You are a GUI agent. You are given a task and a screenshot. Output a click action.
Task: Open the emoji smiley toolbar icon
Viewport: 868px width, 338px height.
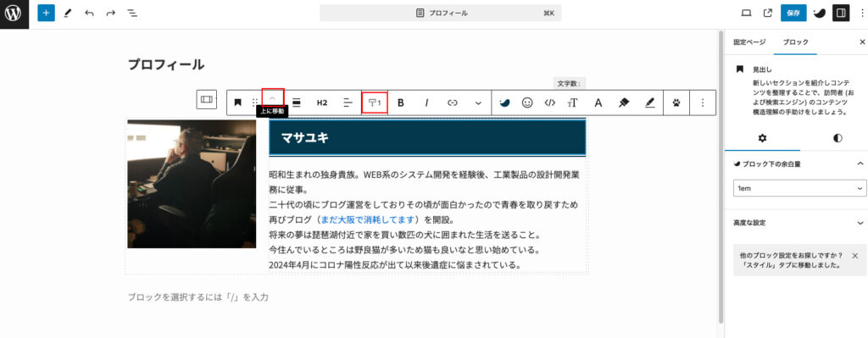(x=527, y=103)
